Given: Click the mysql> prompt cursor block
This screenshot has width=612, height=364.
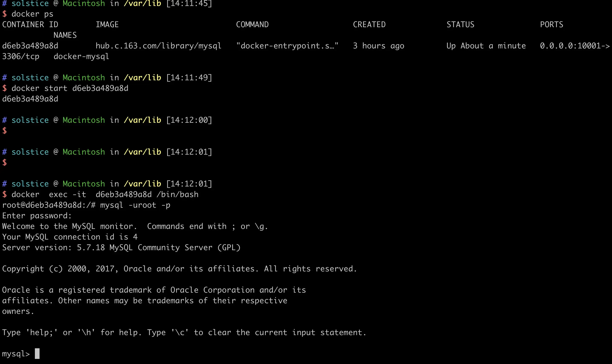Looking at the screenshot, I should click(37, 353).
